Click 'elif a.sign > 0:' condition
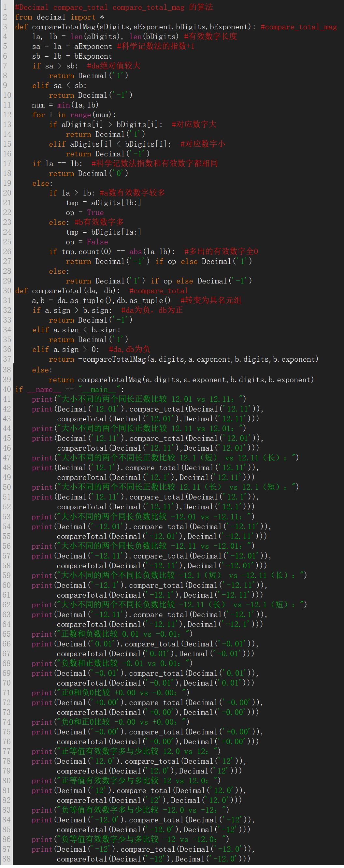 click(65, 349)
